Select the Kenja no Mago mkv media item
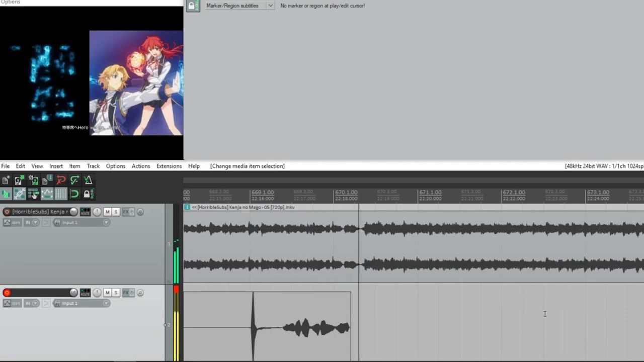This screenshot has height=362, width=644. (x=414, y=243)
